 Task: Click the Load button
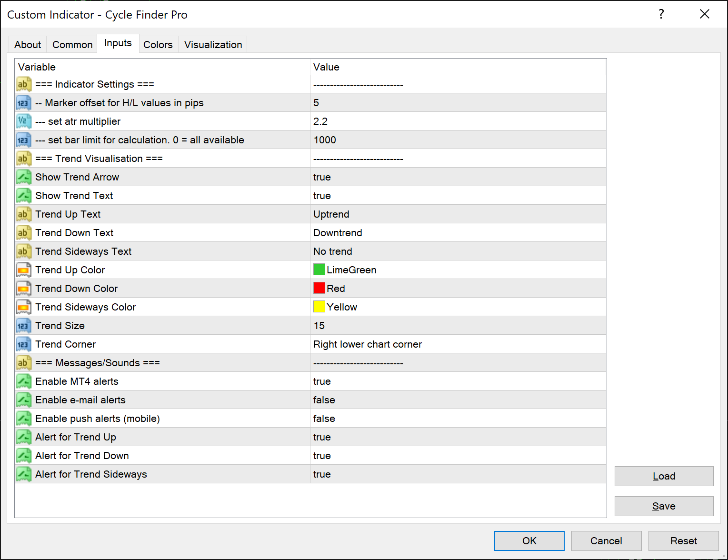pos(664,476)
